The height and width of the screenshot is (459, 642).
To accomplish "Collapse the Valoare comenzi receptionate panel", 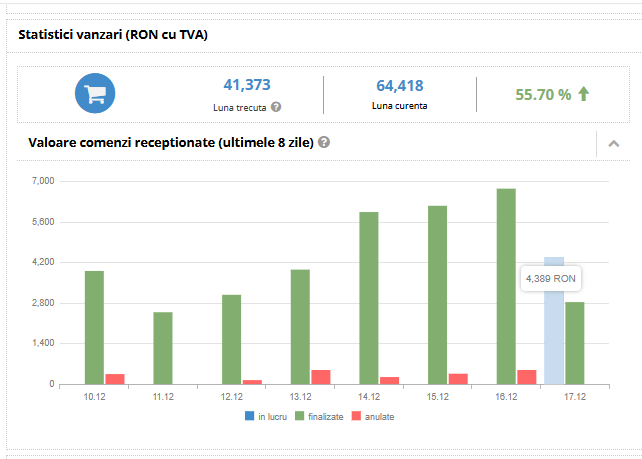I will (613, 144).
